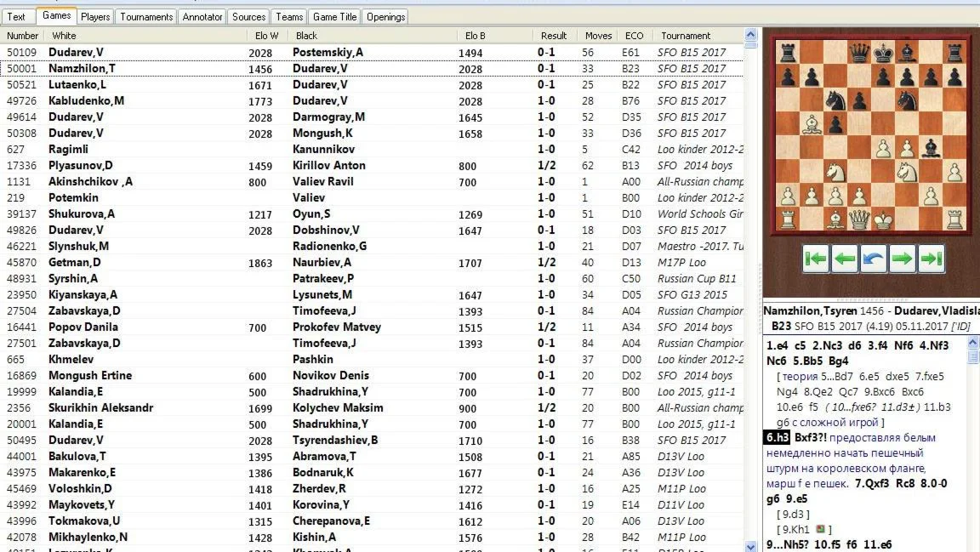Jump to the end of the game

pos(931,259)
